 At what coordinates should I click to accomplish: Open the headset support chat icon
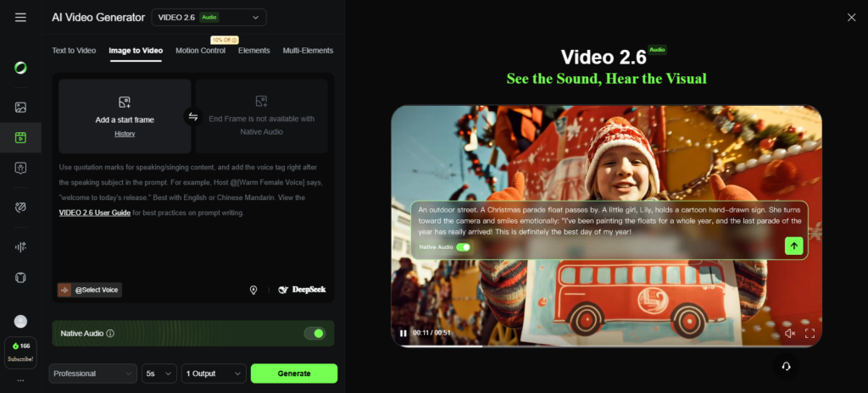coord(787,366)
